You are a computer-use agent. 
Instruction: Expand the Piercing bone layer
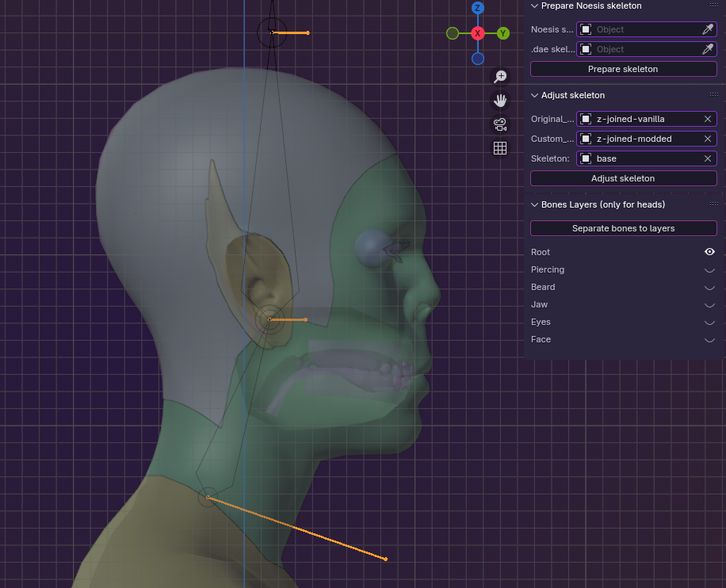pos(709,269)
